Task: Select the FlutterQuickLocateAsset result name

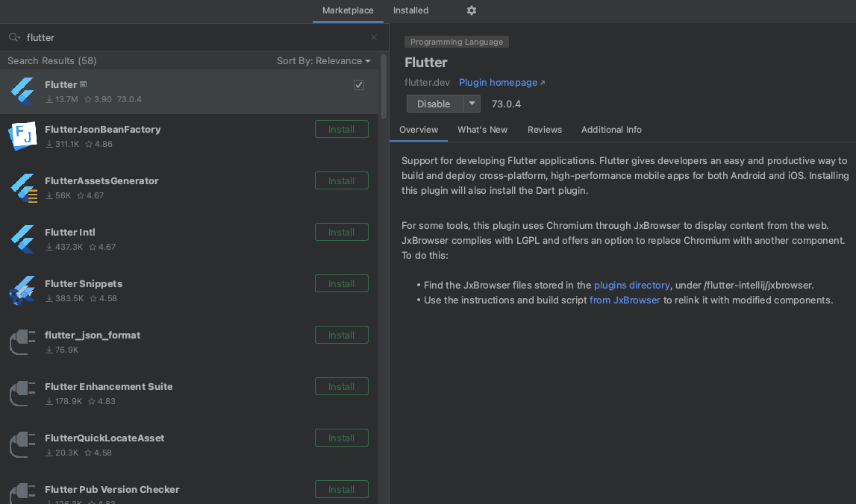Action: coord(104,438)
